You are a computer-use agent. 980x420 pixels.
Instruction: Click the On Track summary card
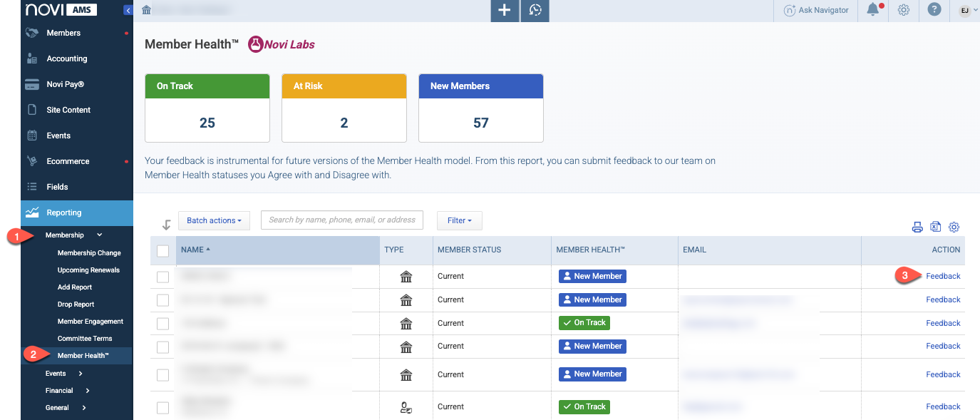[x=207, y=108]
